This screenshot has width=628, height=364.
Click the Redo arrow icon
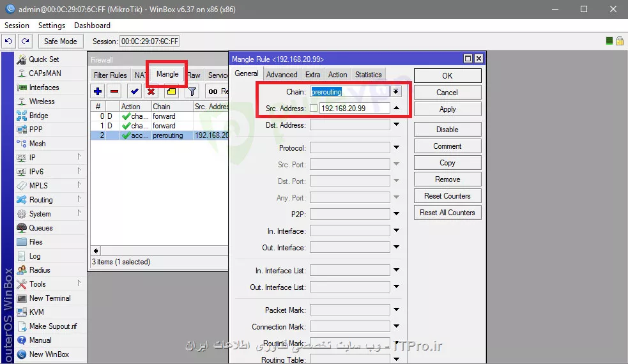pyautogui.click(x=25, y=42)
